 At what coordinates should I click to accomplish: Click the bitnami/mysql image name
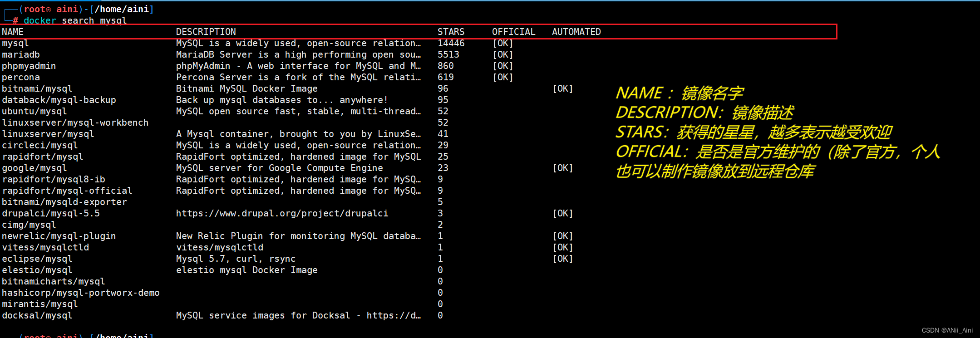coord(37,88)
